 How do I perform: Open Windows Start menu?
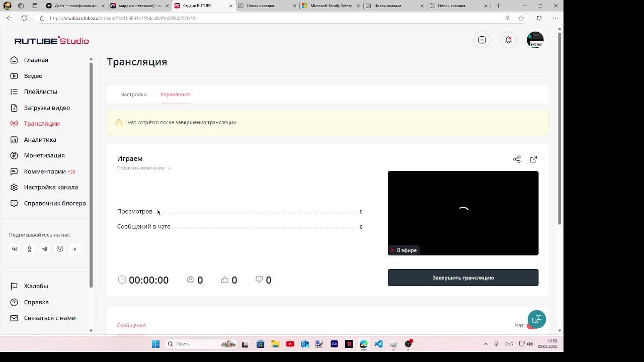coord(155,344)
